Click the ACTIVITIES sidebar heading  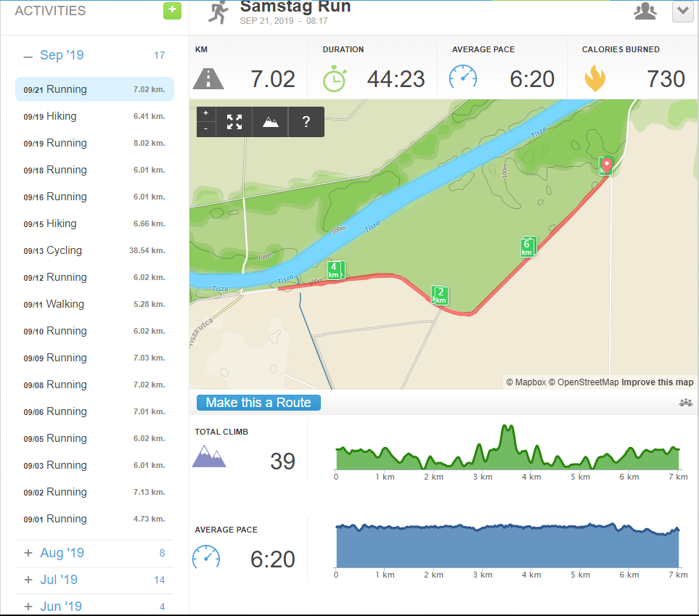[50, 11]
